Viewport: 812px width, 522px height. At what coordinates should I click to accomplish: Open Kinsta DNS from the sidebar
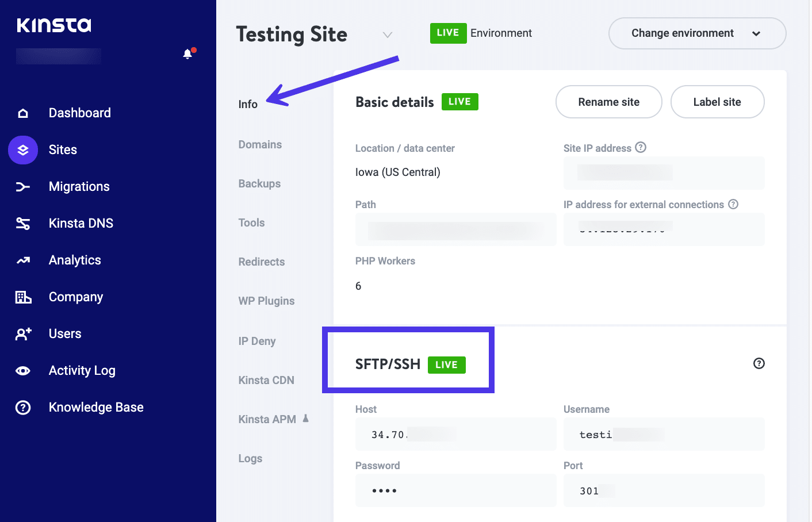click(x=23, y=223)
